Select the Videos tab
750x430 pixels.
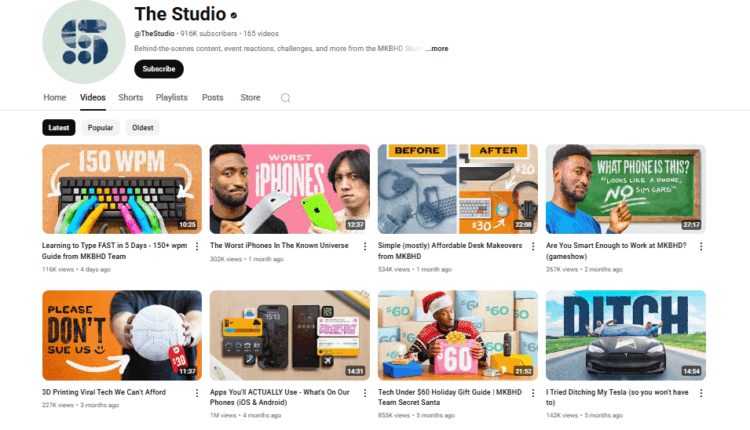pyautogui.click(x=93, y=98)
